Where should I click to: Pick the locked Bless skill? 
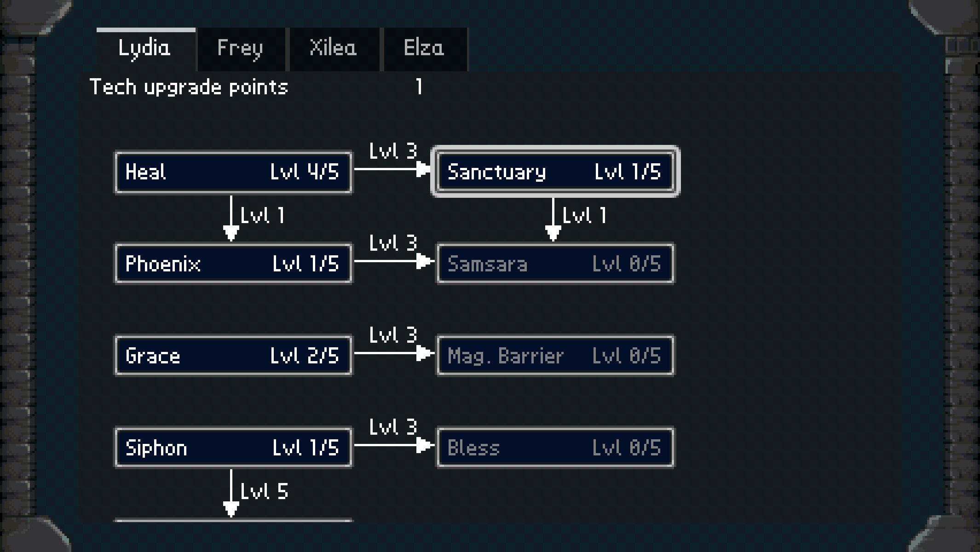[555, 448]
